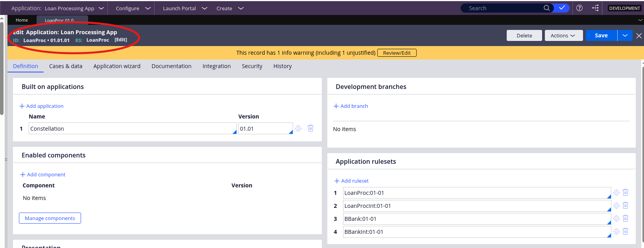Switch to the Cases & data tab
This screenshot has height=248, width=644.
[x=66, y=66]
